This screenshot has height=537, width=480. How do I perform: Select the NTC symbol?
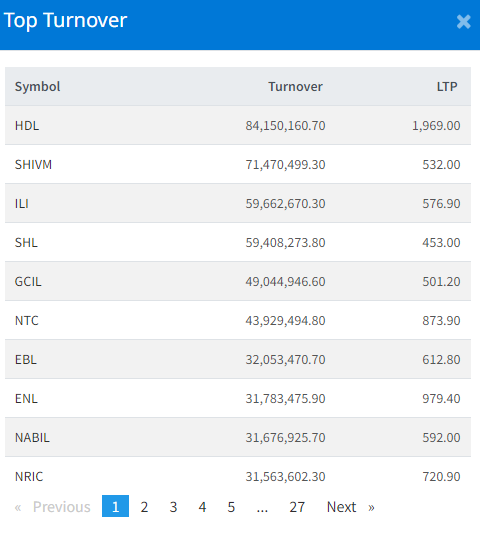pos(27,321)
